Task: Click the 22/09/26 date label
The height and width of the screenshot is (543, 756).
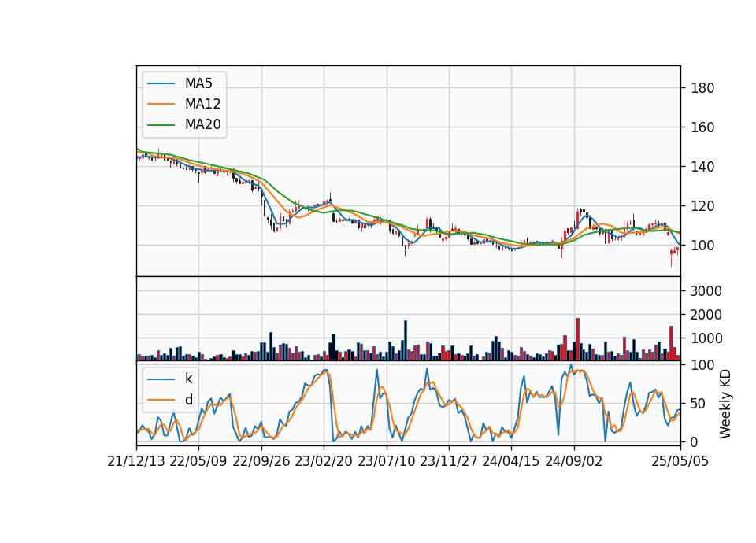Action: (261, 461)
